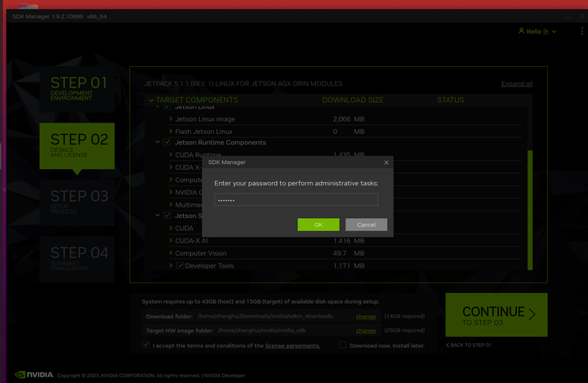Image resolution: width=588 pixels, height=383 pixels.
Task: Toggle the Developer Tools checkbox
Action: click(x=180, y=265)
